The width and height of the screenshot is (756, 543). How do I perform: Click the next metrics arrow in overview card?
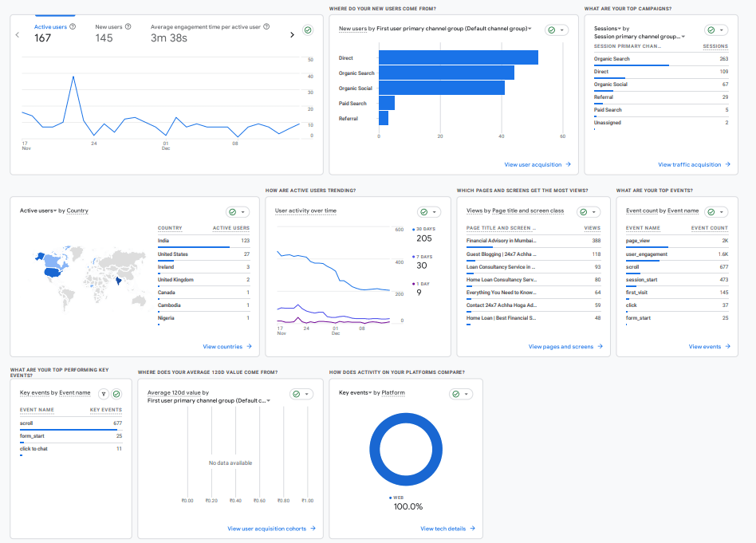(292, 34)
